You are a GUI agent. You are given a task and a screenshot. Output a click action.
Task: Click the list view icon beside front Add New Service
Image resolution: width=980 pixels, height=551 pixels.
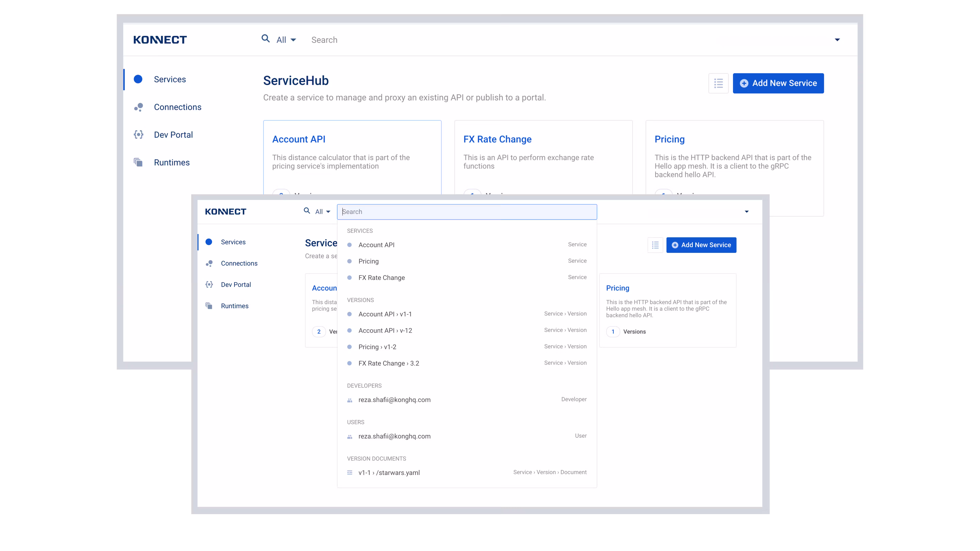pyautogui.click(x=655, y=245)
